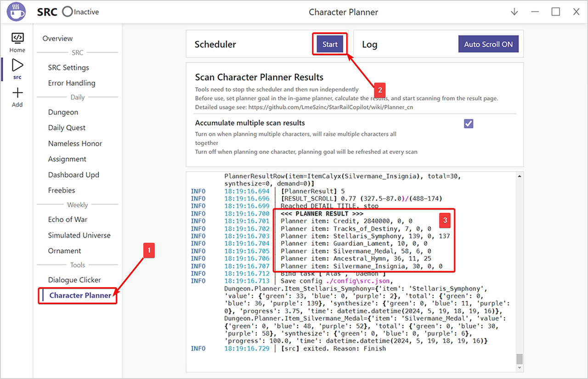Click the download arrow in title bar
588x379 pixels.
tap(514, 12)
